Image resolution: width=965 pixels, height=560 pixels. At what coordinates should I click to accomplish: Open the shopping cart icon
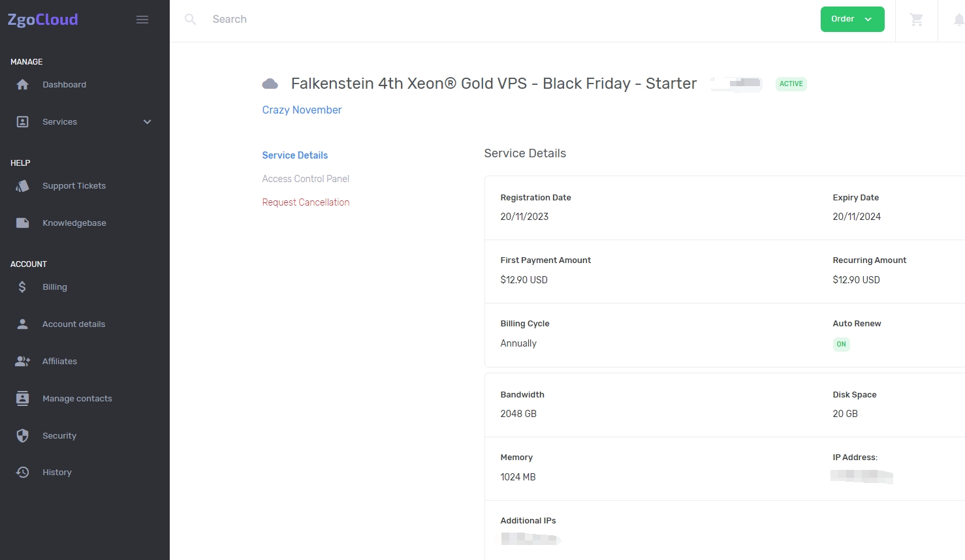(x=917, y=20)
